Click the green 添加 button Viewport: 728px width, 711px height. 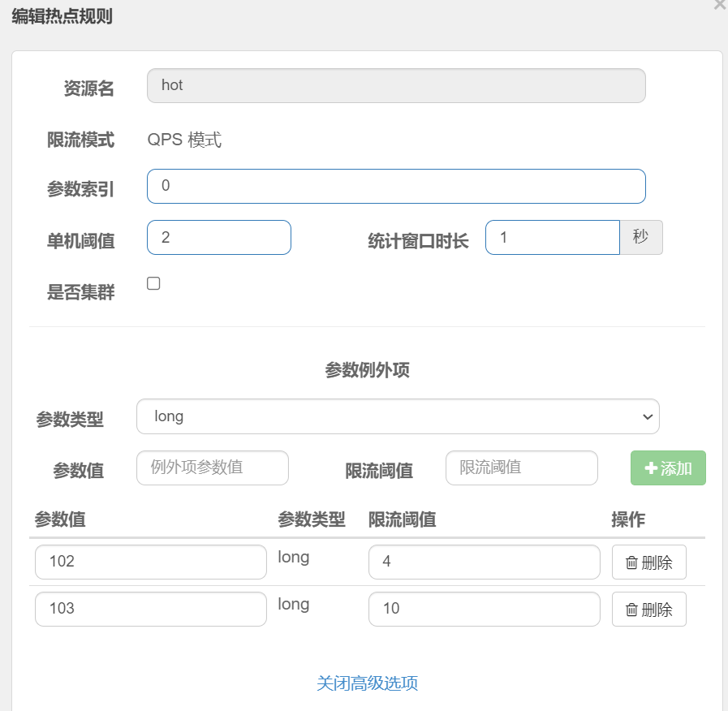click(668, 468)
